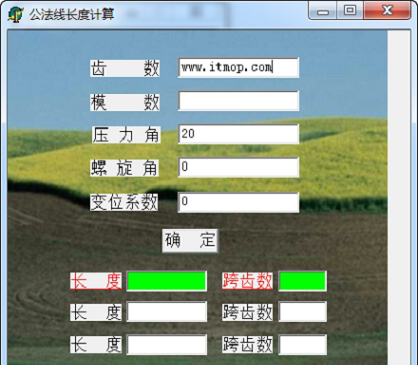Click the red 跨齿数 label
Screen dimensions: 418x379
[247, 281]
